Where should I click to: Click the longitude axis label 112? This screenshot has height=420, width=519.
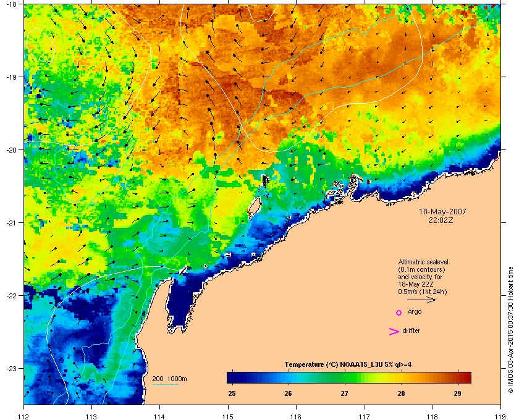coord(24,417)
